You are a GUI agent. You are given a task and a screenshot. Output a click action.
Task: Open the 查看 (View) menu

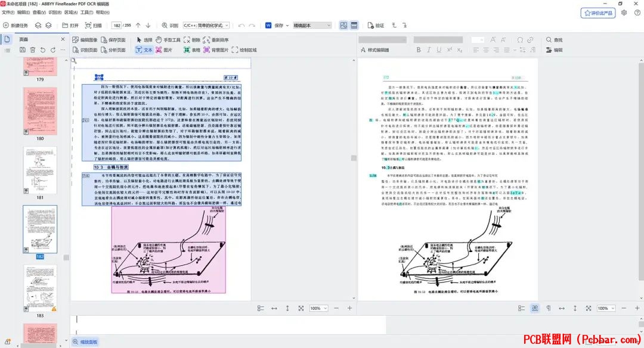(x=39, y=13)
